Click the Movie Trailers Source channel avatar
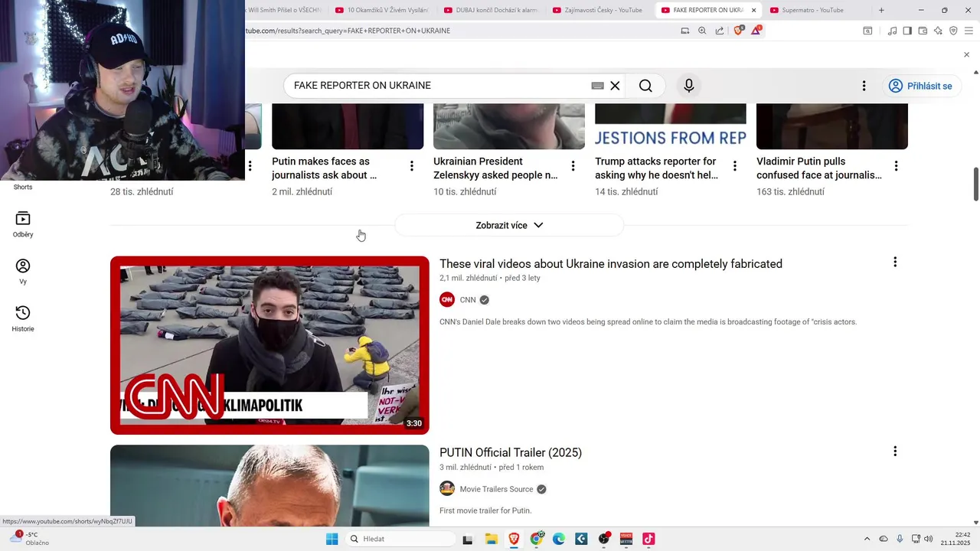Screen dimensions: 980x551 (447, 489)
